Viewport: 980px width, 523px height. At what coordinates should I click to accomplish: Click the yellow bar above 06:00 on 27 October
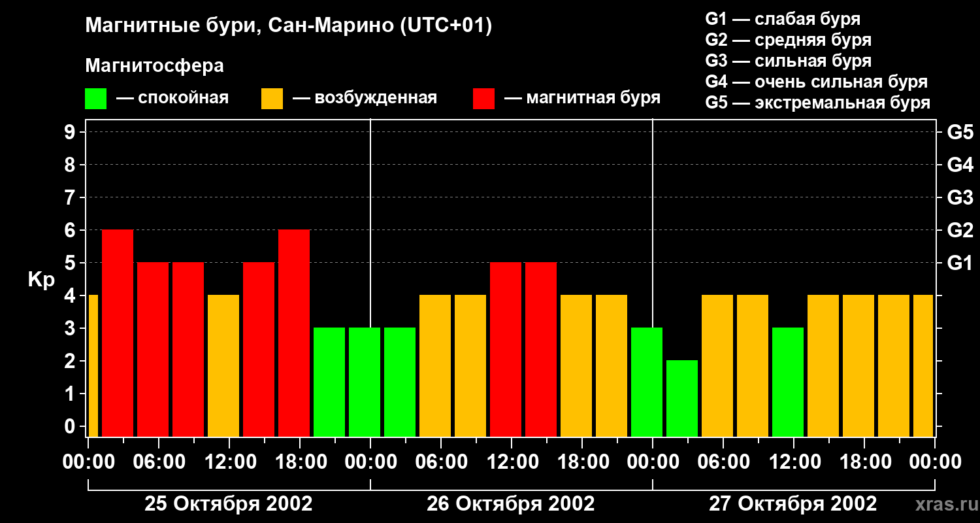point(717,366)
